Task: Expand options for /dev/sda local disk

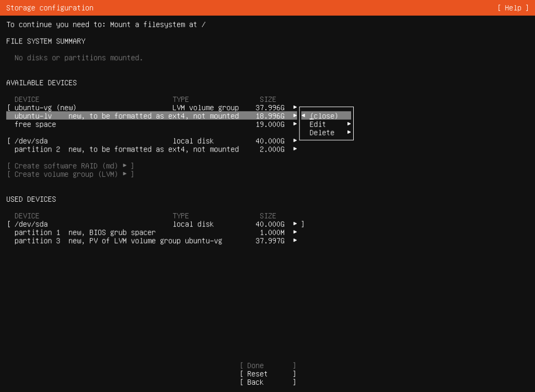Action: (x=295, y=141)
